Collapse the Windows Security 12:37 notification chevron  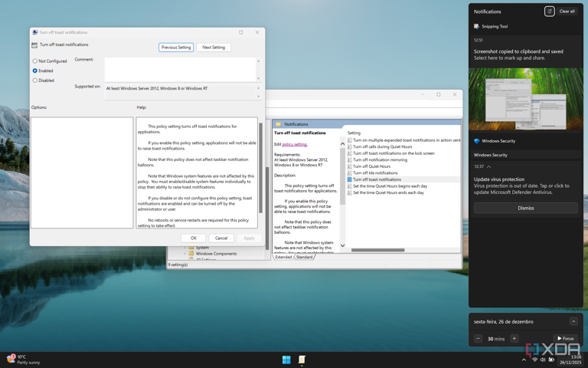[488, 166]
